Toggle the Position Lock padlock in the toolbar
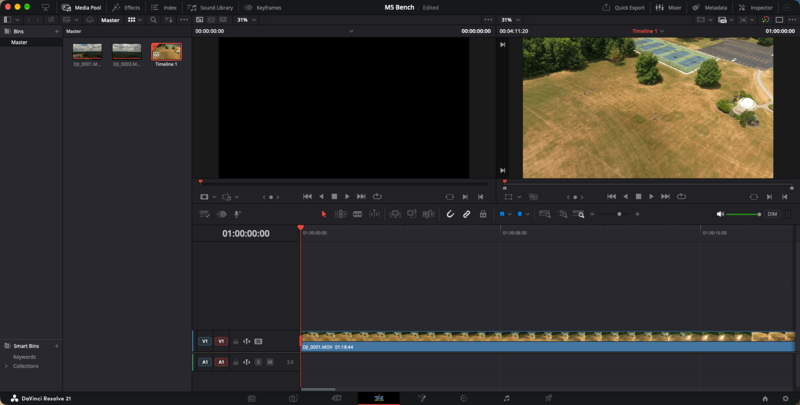 click(x=483, y=214)
